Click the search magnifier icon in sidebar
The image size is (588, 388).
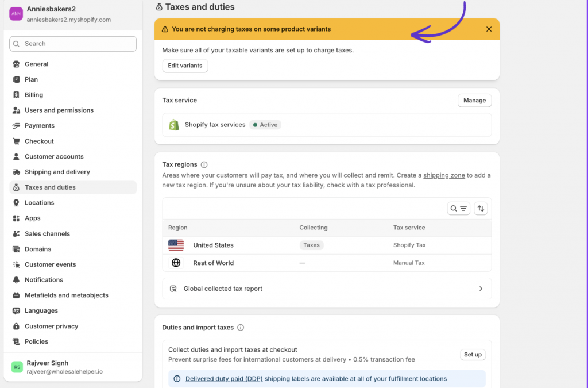(x=17, y=44)
